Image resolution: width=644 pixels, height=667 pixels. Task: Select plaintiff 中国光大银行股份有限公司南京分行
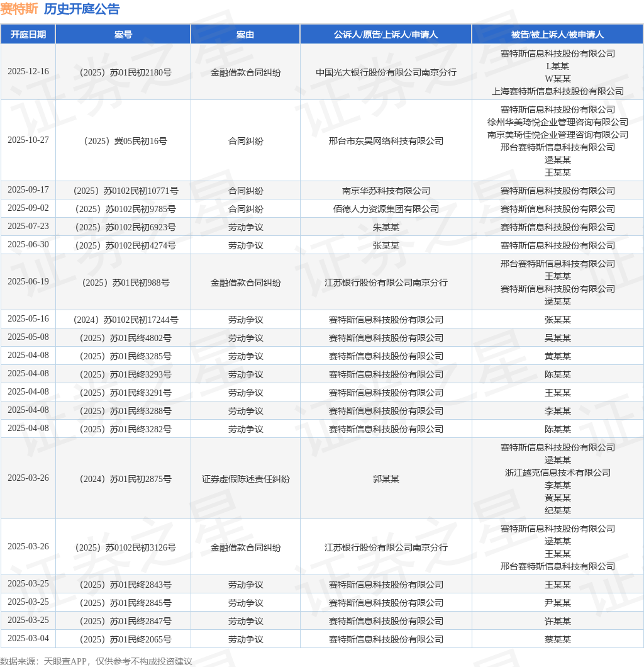coord(386,72)
